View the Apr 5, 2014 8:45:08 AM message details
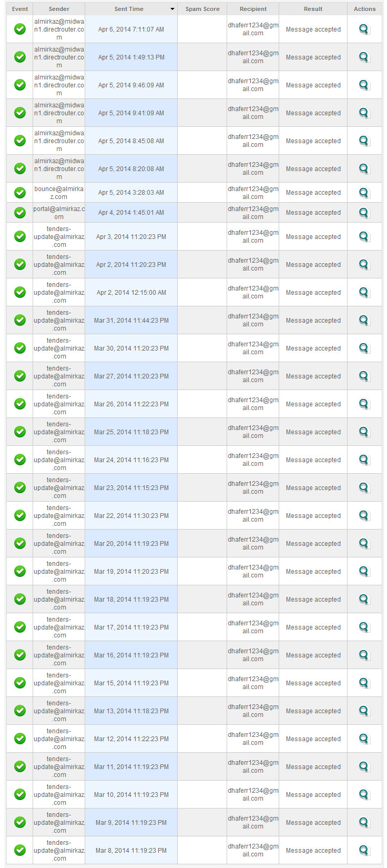This screenshot has width=387, height=868. point(364,141)
